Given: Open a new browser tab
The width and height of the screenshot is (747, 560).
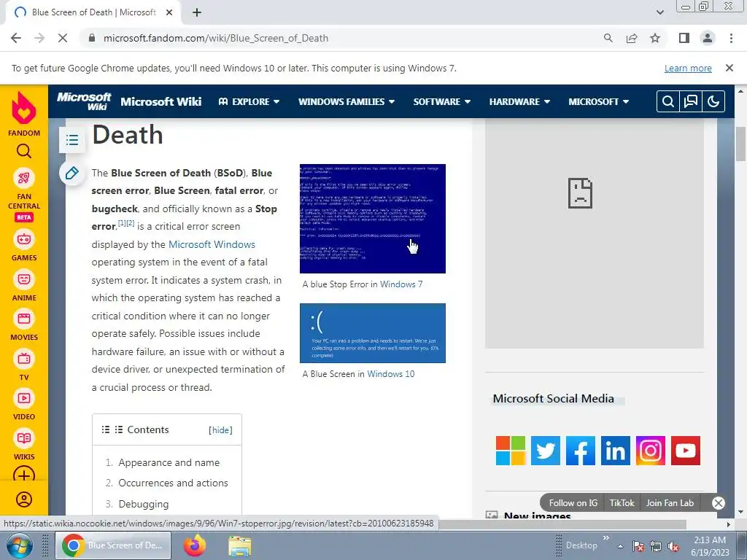Looking at the screenshot, I should tap(197, 12).
